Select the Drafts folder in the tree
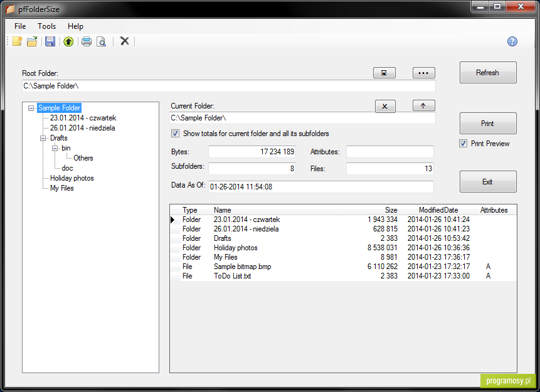This screenshot has height=392, width=540. pos(58,138)
